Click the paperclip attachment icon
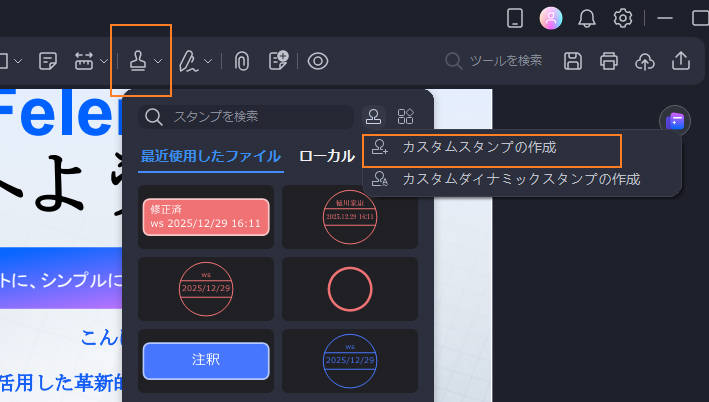709x402 pixels. coord(242,61)
